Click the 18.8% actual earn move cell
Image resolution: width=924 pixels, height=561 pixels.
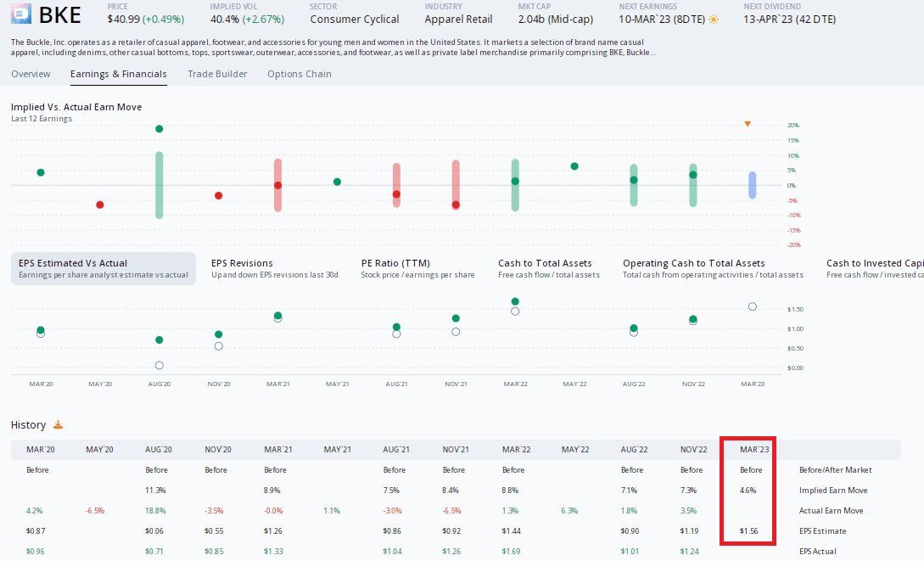(x=155, y=511)
